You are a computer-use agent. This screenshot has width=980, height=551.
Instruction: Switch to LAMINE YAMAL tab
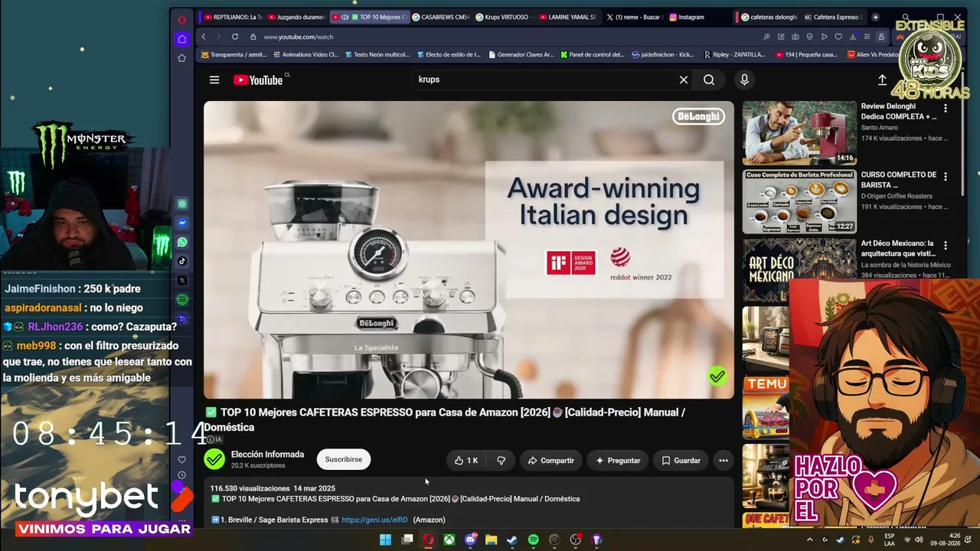(567, 17)
